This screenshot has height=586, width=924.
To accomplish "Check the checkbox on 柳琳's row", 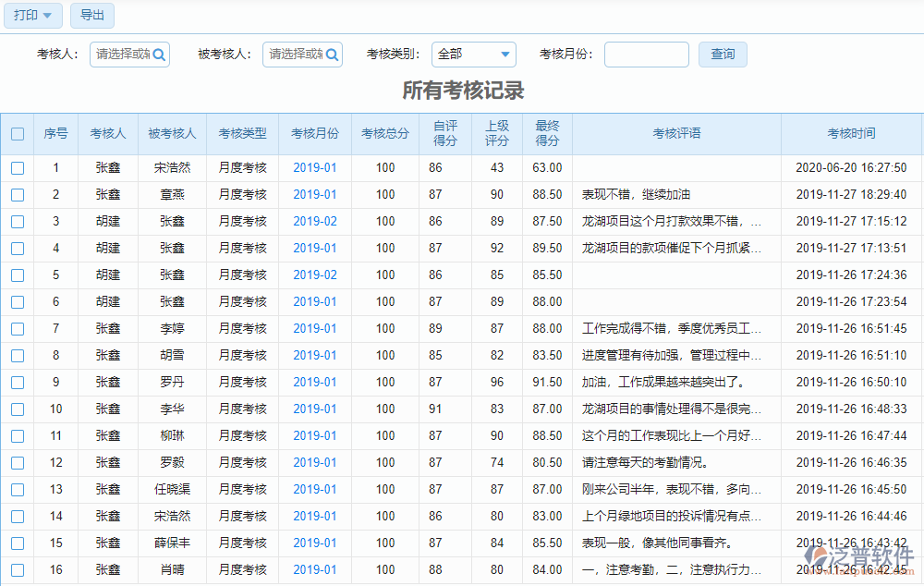I will click(x=18, y=435).
